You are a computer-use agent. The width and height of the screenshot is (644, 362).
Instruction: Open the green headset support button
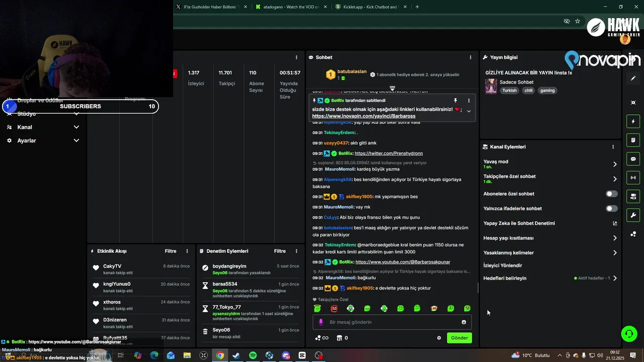coord(628,333)
